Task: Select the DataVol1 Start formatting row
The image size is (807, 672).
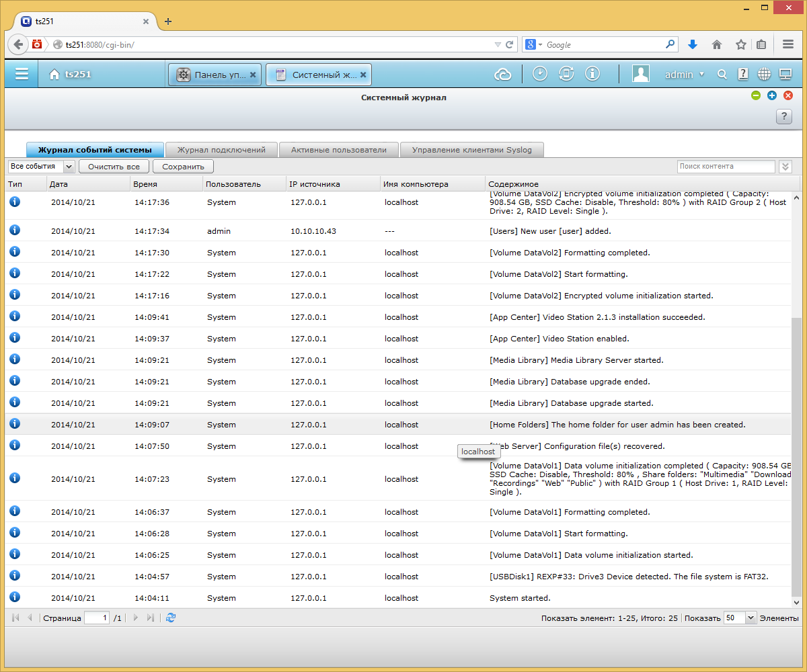Action: [398, 533]
